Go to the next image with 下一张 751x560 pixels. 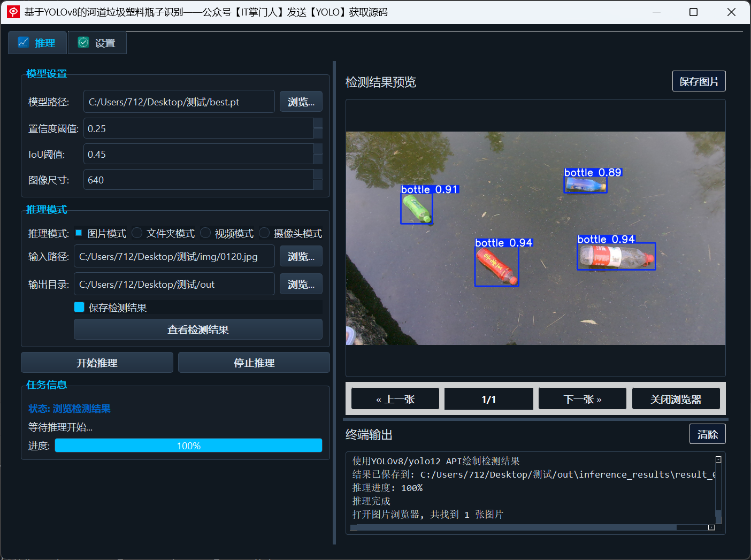coord(582,398)
